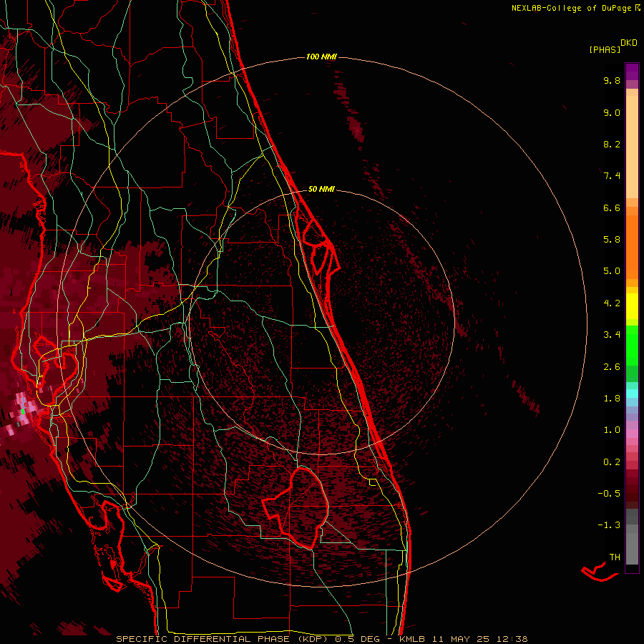Click the KMLB station identifier
The image size is (644, 644).
(413, 639)
